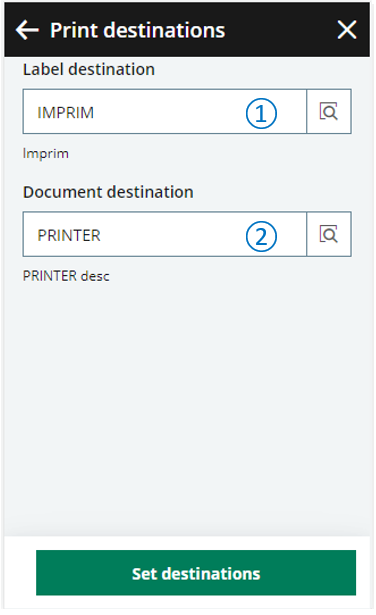Click the Print destinations title
376x615 pixels.
tap(138, 30)
